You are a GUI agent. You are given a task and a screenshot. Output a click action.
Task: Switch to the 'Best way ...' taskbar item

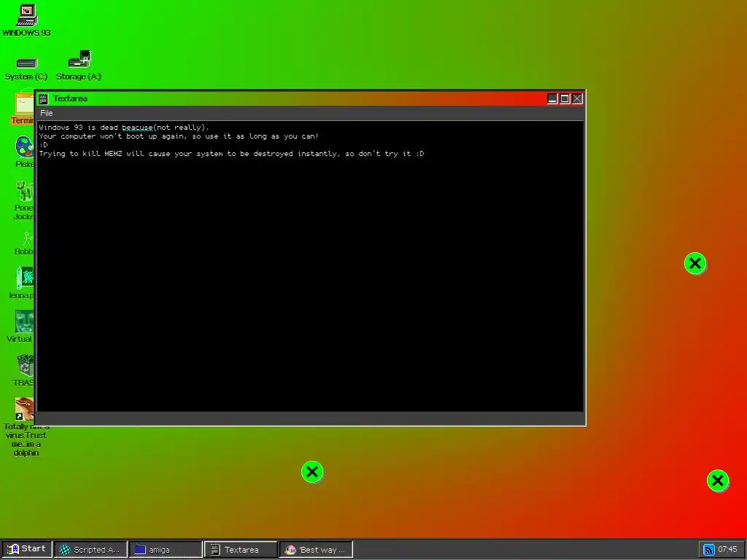tap(316, 550)
